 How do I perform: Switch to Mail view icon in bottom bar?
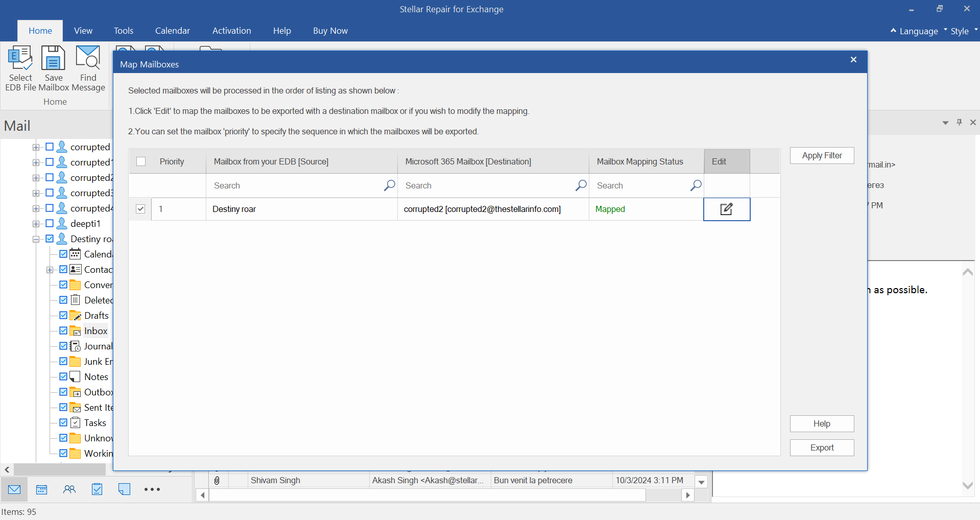tap(14, 489)
